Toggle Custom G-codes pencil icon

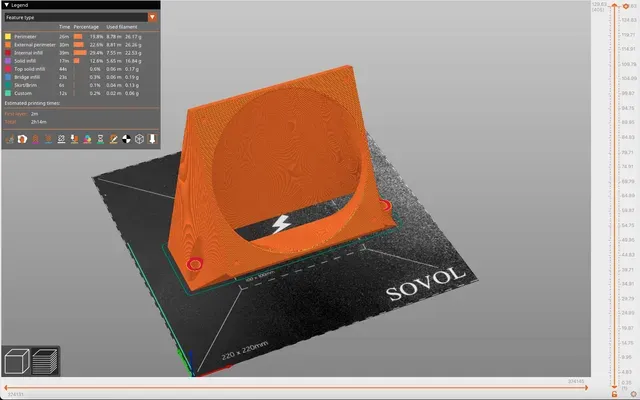tap(113, 139)
